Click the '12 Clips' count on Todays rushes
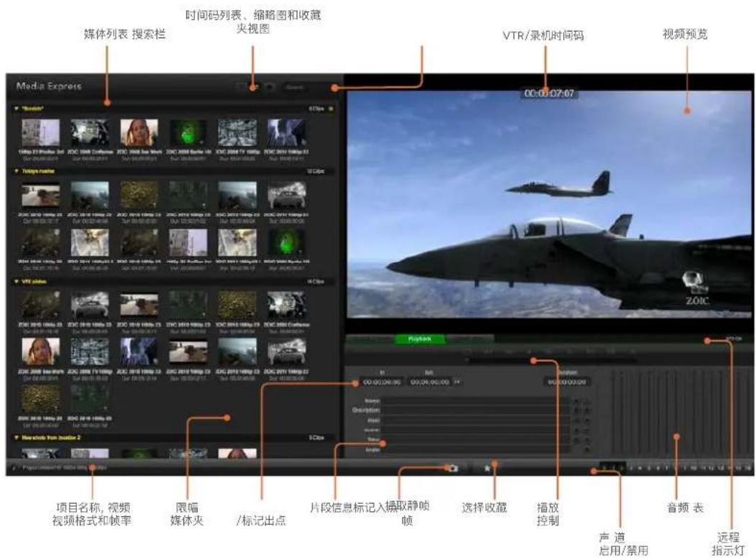This screenshot has height=560, width=756. (x=316, y=171)
